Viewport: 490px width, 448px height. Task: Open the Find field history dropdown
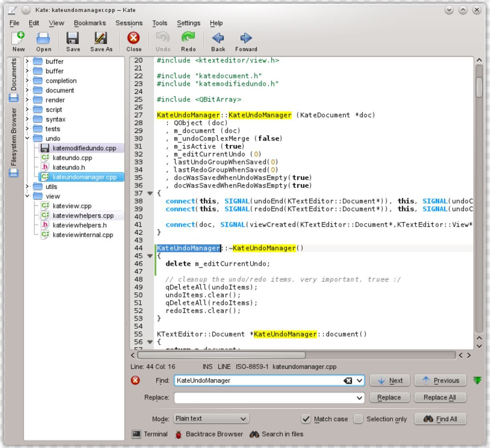(x=358, y=380)
